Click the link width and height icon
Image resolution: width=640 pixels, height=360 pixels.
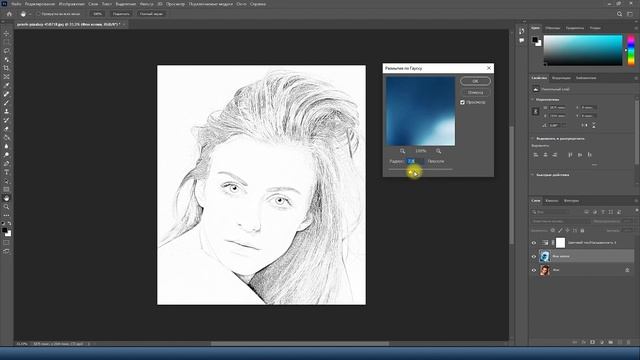(536, 111)
